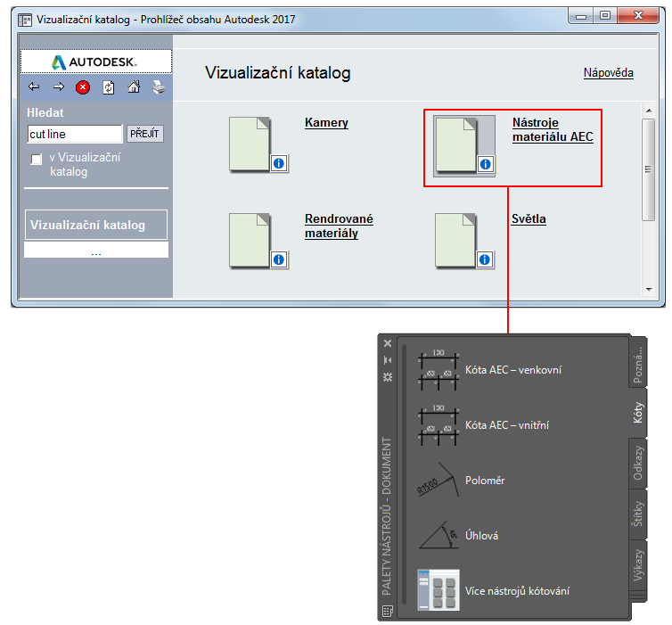
Task: Select the Poloměr dimension tool
Action: [x=461, y=481]
